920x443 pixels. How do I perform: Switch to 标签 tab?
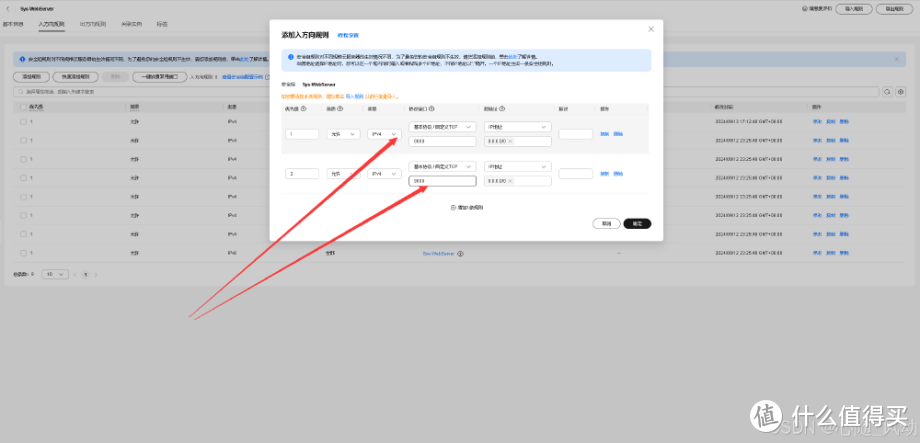(162, 24)
